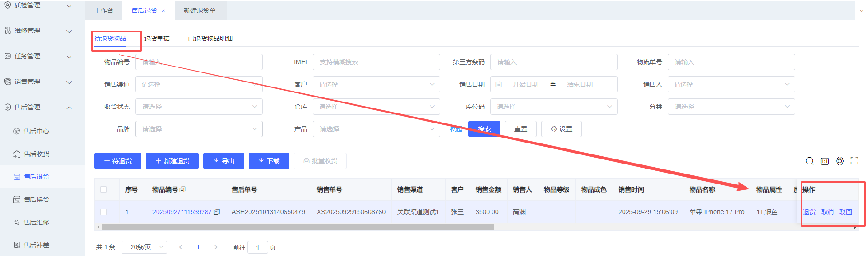Screen dimensions: 868x256
Task: Click the horizontal table scrollbar
Action: click(298, 227)
